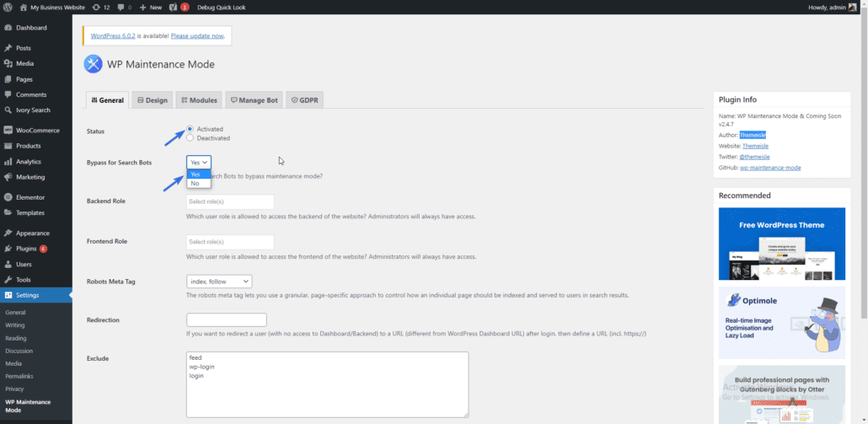This screenshot has width=868, height=424.
Task: Open the Themeisle website link
Action: click(x=755, y=146)
